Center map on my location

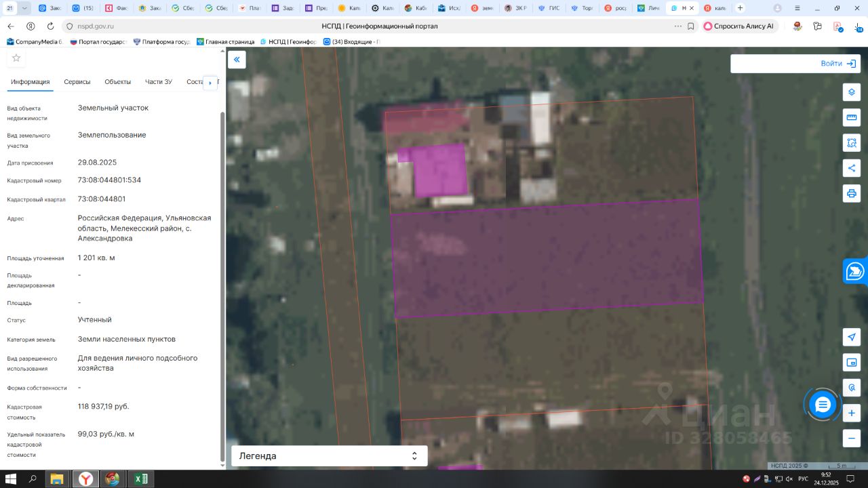click(852, 337)
